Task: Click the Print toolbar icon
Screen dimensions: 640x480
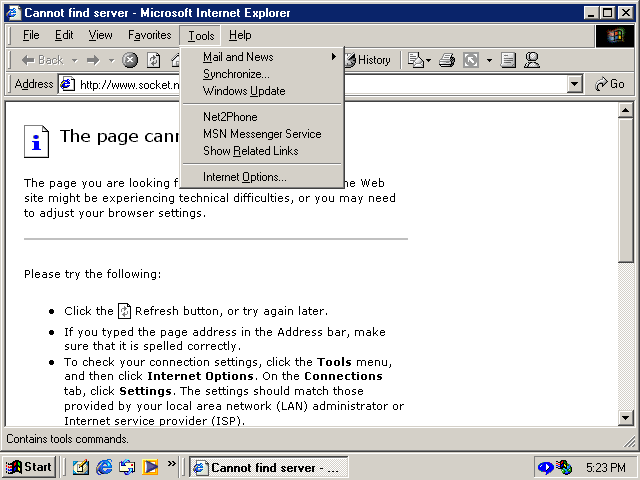Action: (447, 60)
